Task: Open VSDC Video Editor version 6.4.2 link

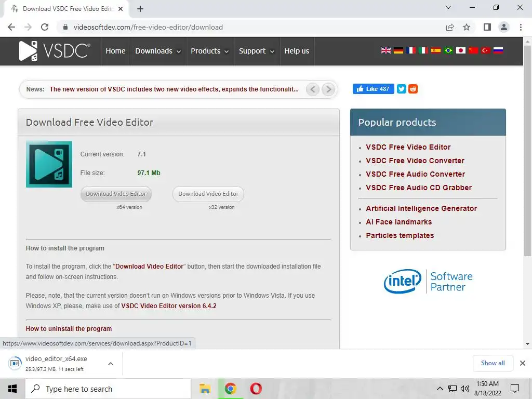Action: [x=169, y=306]
